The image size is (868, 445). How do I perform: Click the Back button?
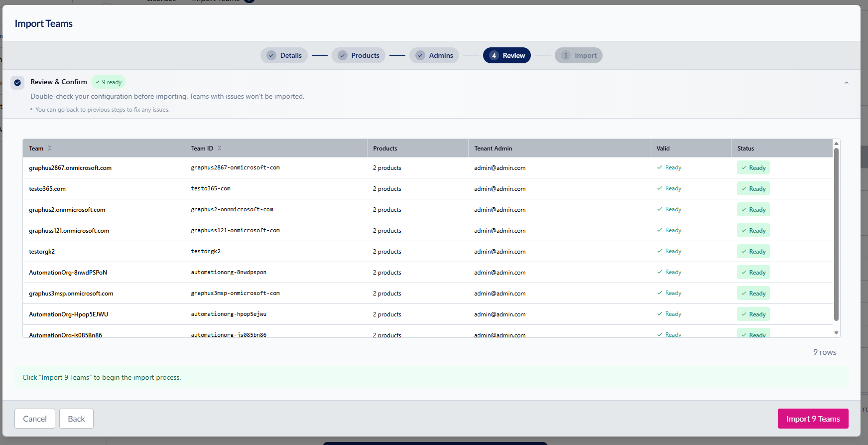click(76, 419)
